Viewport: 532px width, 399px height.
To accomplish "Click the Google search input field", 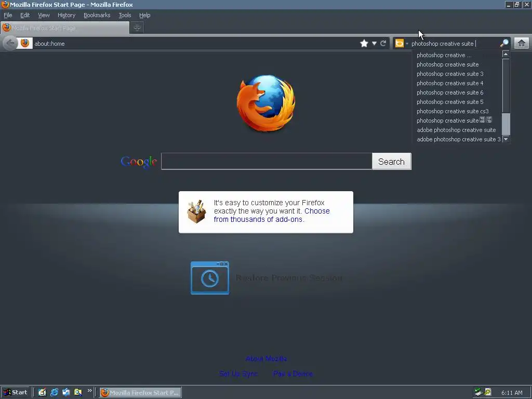I will pos(267,161).
